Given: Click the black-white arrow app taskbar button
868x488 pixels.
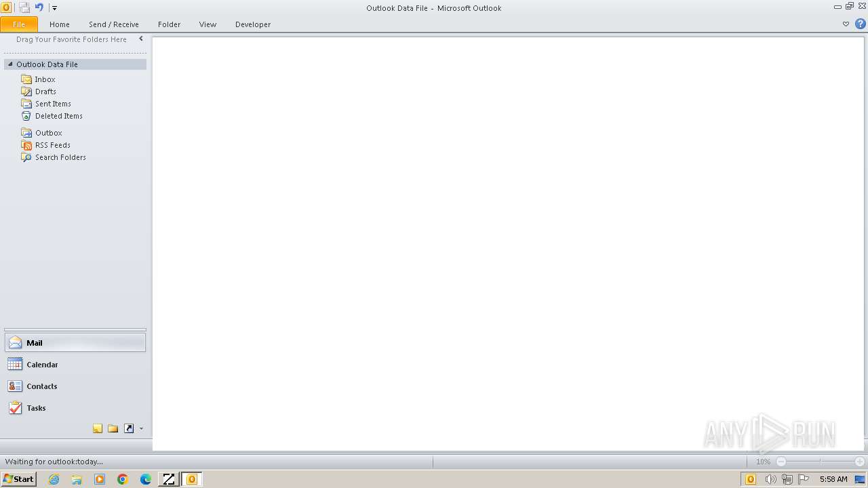Looking at the screenshot, I should click(168, 479).
